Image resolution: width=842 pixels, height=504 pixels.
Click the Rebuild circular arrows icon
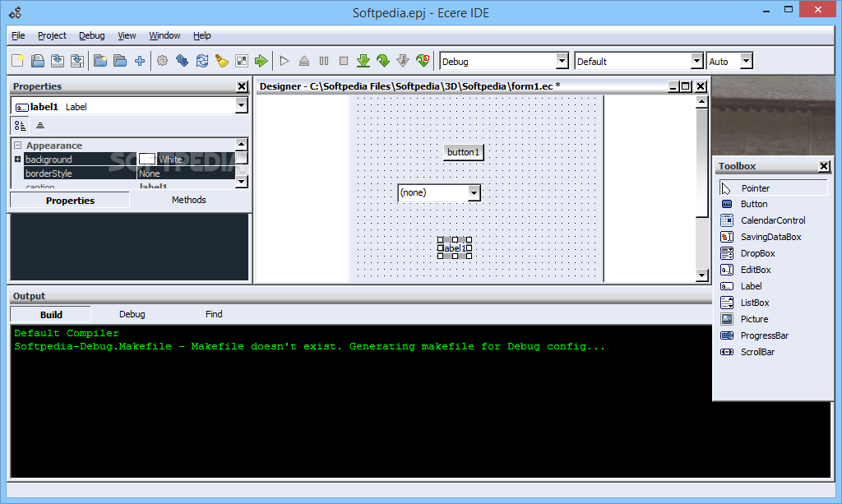202,61
